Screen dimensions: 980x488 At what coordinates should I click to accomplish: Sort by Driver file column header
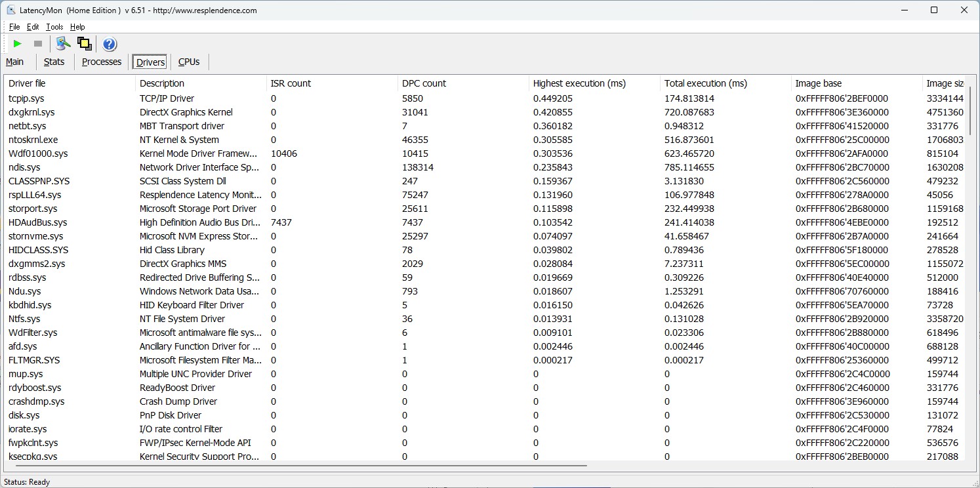click(70, 83)
